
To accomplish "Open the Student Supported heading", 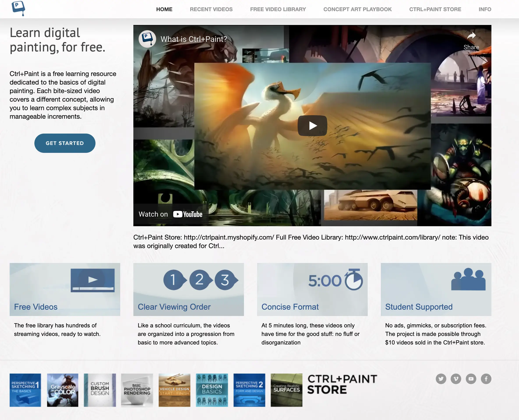I will click(x=418, y=307).
